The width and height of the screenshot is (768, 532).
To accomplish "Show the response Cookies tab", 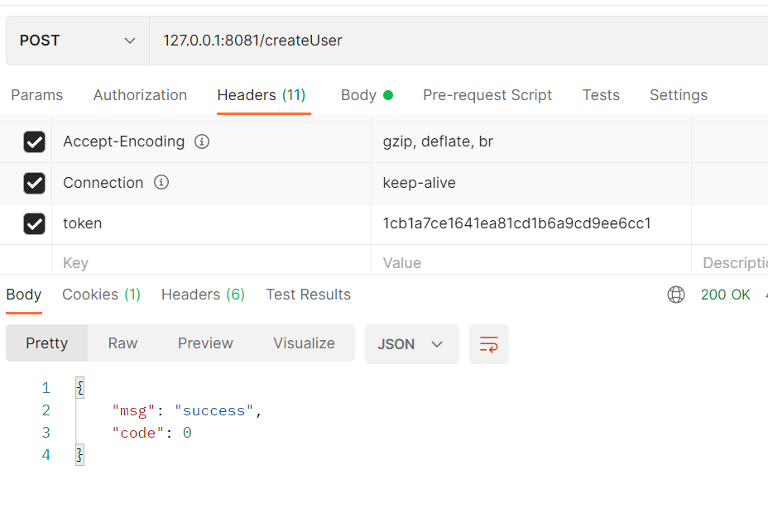I will click(101, 295).
